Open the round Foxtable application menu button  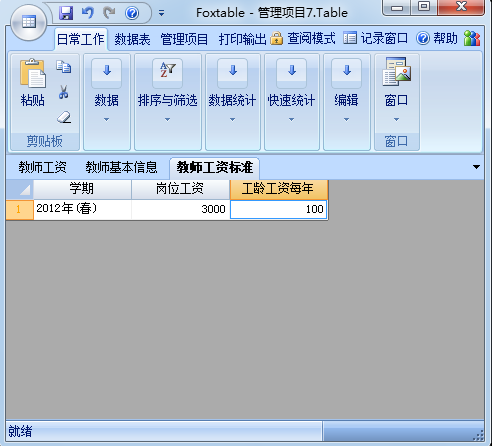[x=28, y=22]
